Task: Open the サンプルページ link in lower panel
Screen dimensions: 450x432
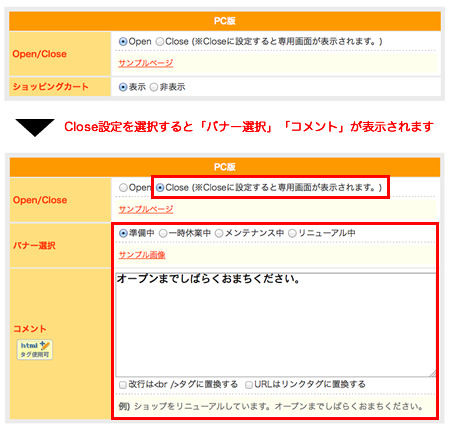Action: pos(146,209)
